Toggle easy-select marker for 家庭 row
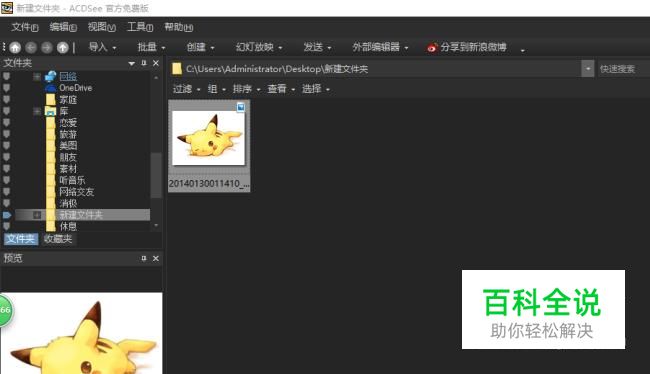 [6, 100]
